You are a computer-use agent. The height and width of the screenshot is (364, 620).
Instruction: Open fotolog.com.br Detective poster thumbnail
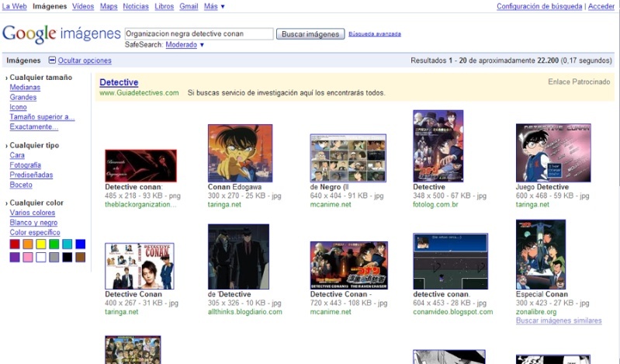point(438,146)
